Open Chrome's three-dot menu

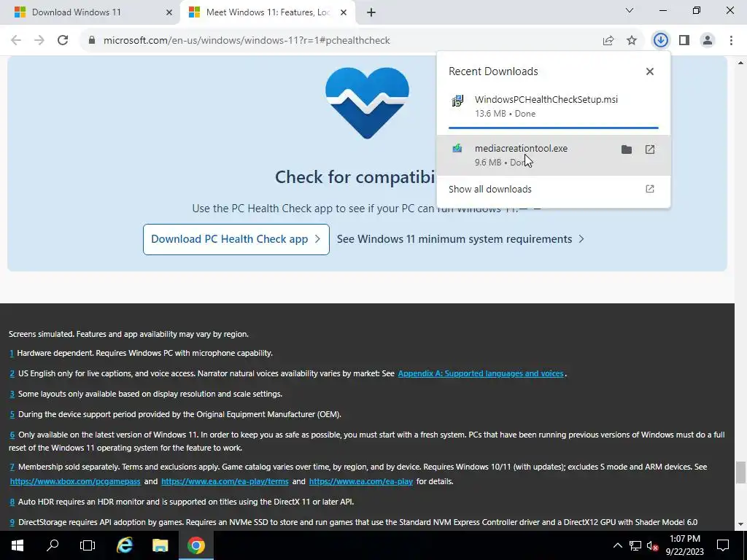(x=731, y=41)
